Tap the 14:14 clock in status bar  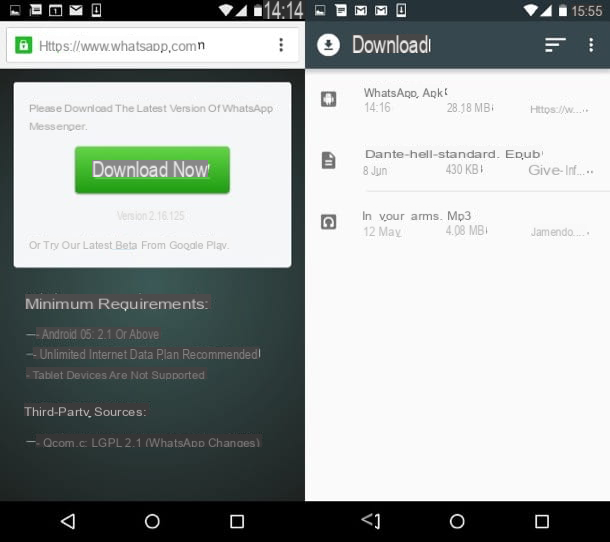[x=284, y=11]
